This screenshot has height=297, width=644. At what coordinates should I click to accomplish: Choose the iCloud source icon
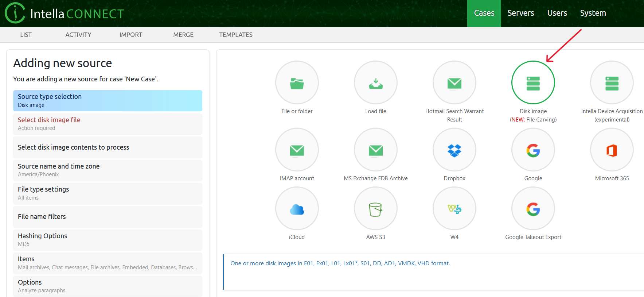pos(297,209)
